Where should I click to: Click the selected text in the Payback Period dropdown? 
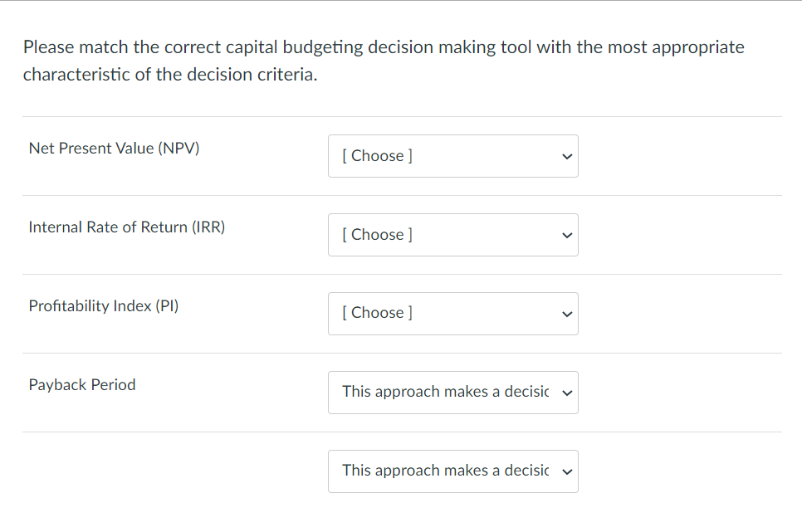[445, 392]
